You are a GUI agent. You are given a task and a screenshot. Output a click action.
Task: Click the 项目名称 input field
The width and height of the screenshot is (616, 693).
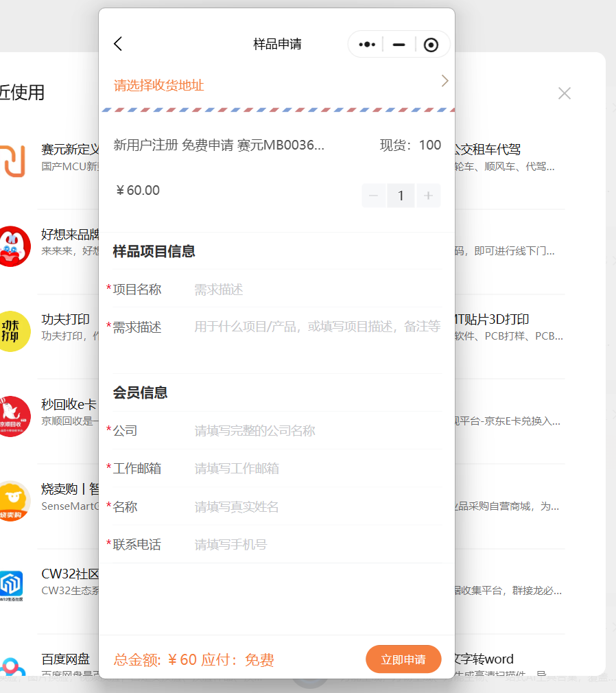pos(318,290)
